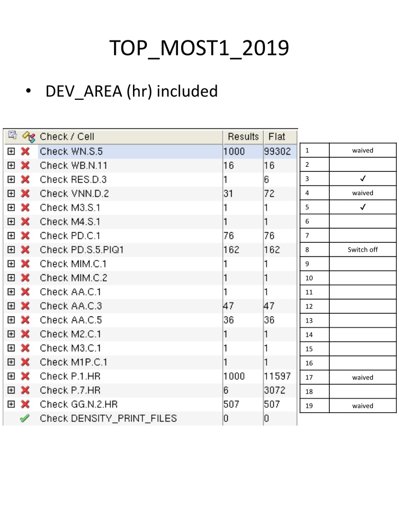This screenshot has height=532, width=399.
Task: Select the Check GG.N.2.HR row label
Action: [x=78, y=405]
